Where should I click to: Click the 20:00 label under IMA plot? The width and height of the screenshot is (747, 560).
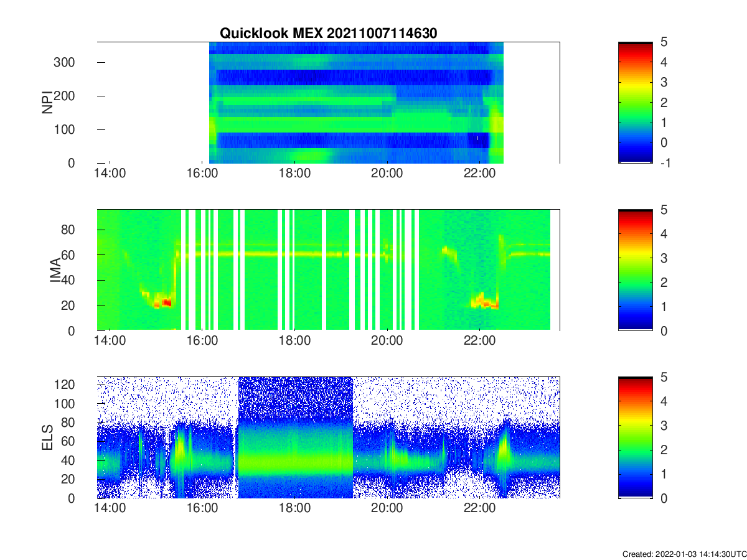point(387,342)
